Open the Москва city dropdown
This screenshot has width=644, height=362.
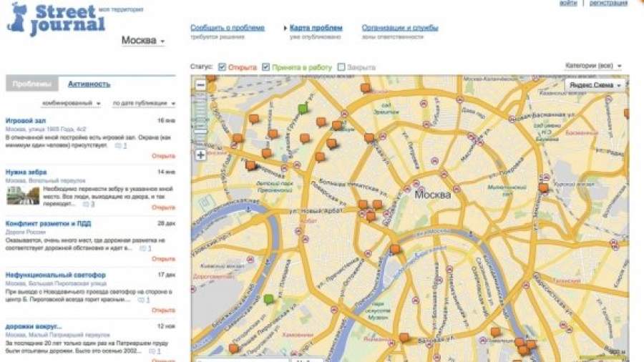pyautogui.click(x=142, y=41)
